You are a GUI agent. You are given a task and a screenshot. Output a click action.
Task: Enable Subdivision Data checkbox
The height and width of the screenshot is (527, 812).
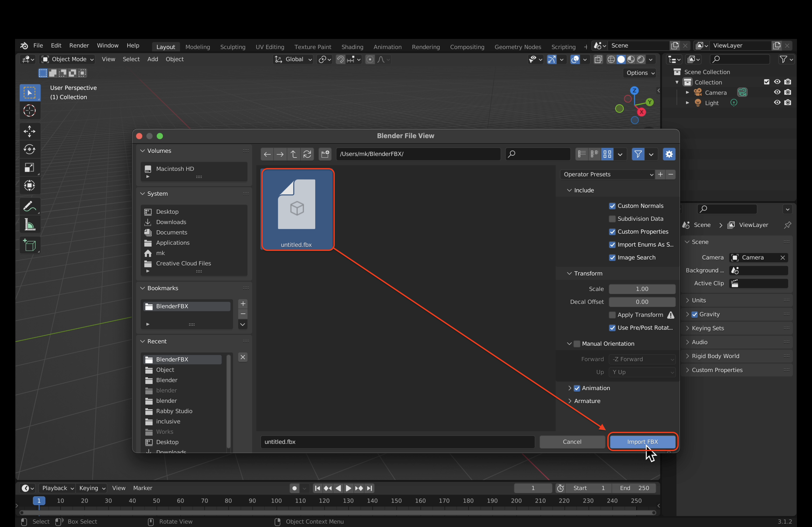click(x=612, y=219)
